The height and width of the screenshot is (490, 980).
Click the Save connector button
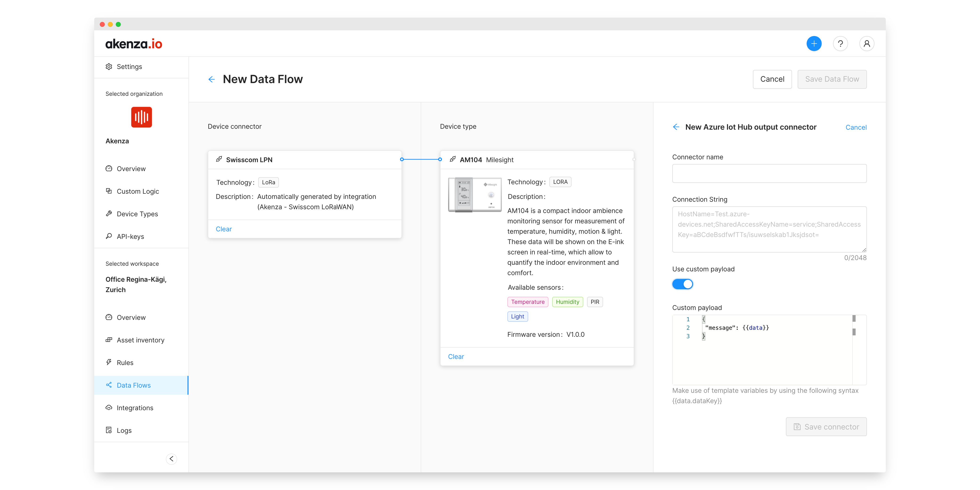tap(826, 426)
